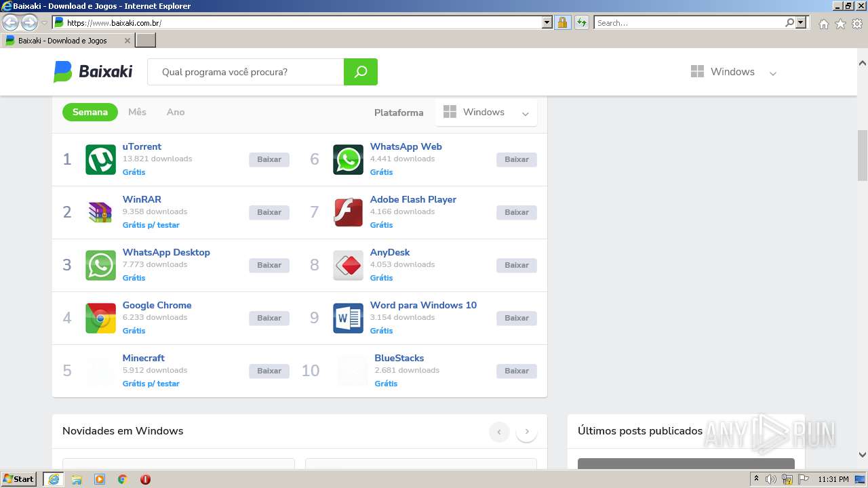868x488 pixels.
Task: Click Baixar for WinRAR
Action: click(269, 212)
